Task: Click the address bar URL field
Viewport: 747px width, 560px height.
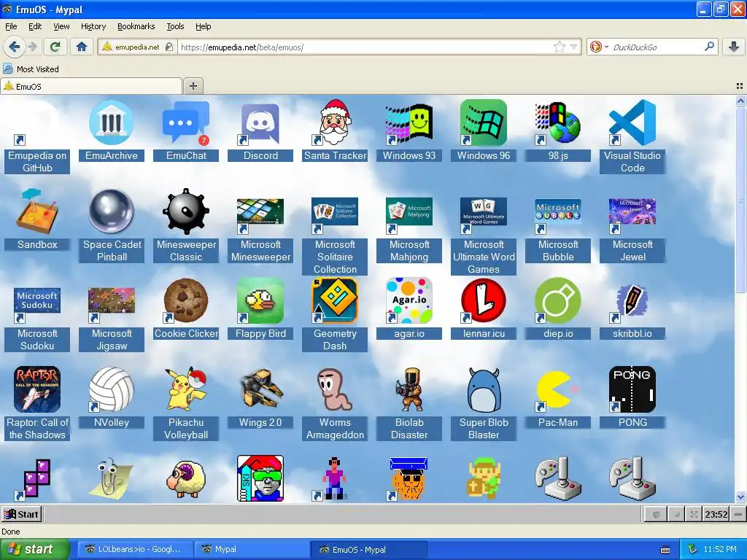Action: click(365, 47)
